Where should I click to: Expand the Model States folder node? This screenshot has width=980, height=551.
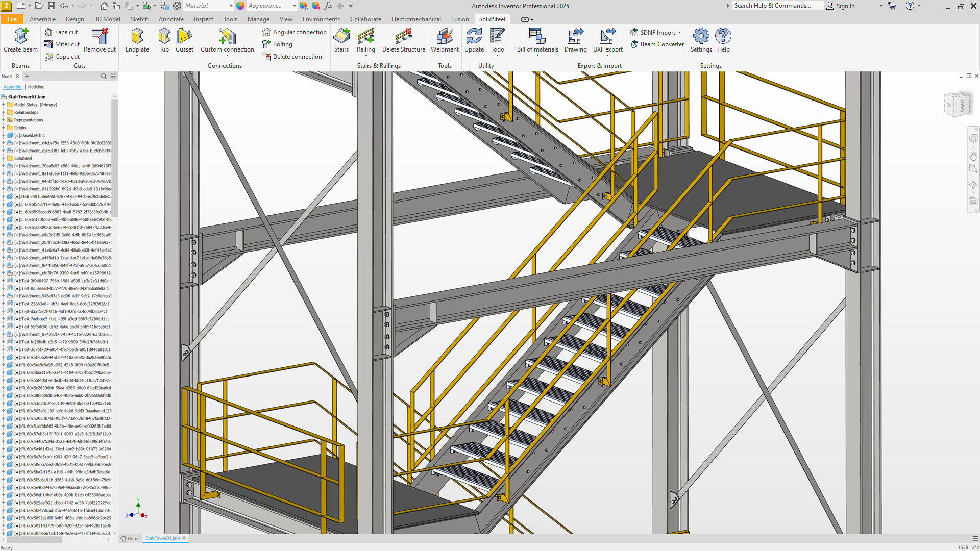coord(3,105)
